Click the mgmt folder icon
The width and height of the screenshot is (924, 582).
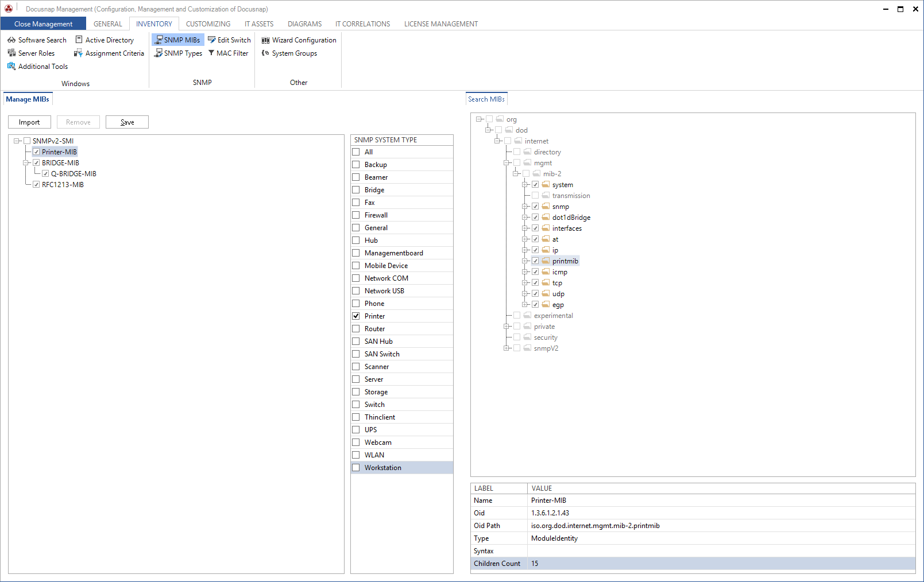point(527,162)
